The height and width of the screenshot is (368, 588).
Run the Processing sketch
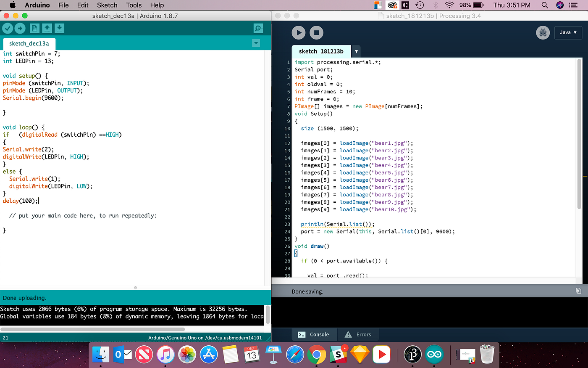[x=299, y=32]
